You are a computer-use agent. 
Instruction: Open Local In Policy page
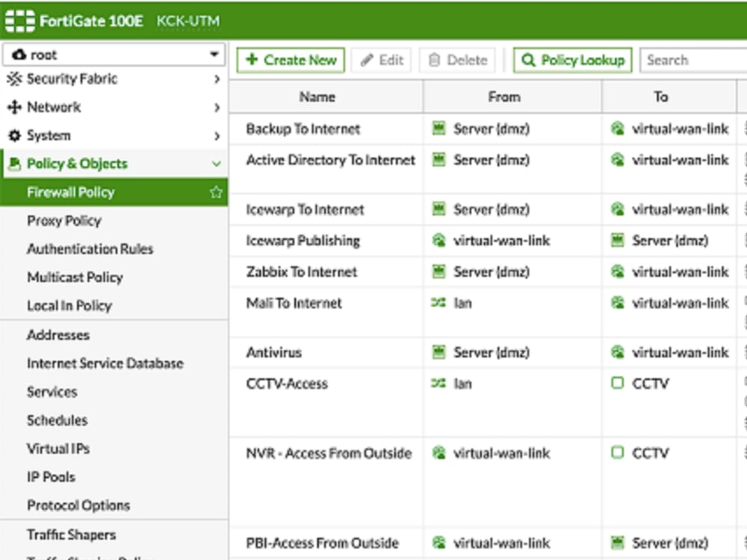click(69, 305)
